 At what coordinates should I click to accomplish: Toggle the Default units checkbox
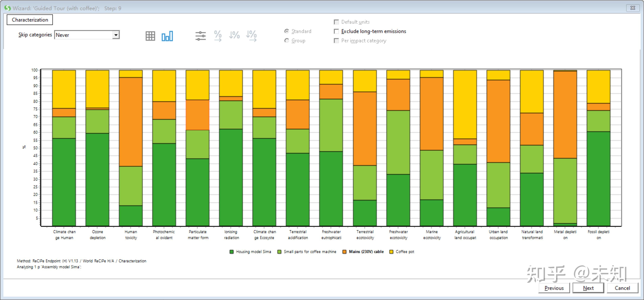(x=337, y=22)
